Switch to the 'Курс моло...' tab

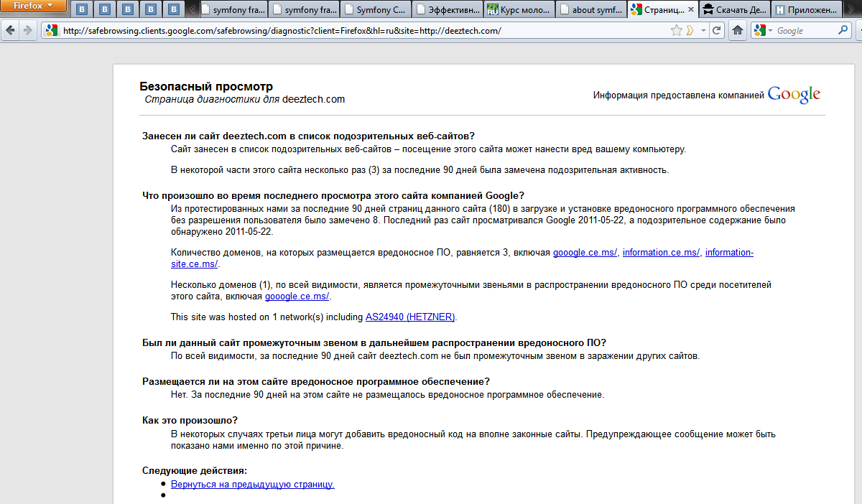click(519, 9)
